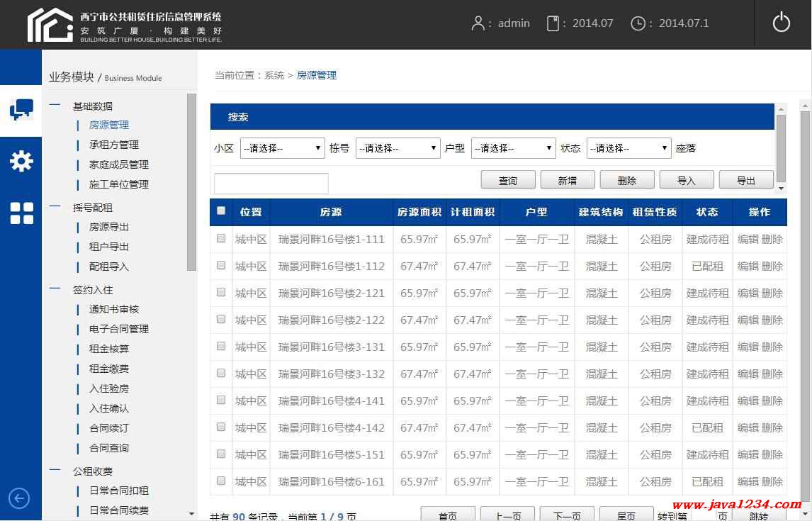Click the calendar page icon beside 2014.07
812x521 pixels.
(x=553, y=23)
